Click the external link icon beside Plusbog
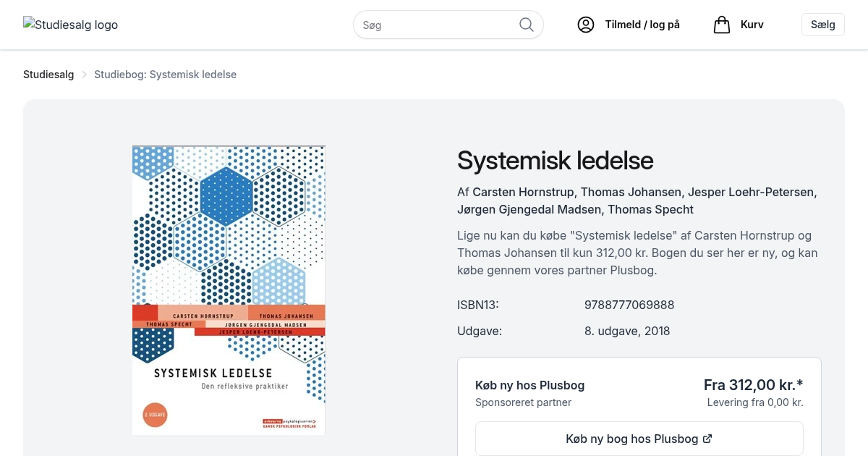 point(707,439)
